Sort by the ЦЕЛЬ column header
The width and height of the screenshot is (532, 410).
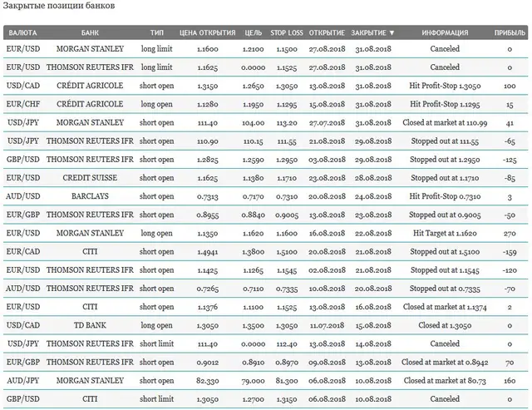[253, 33]
